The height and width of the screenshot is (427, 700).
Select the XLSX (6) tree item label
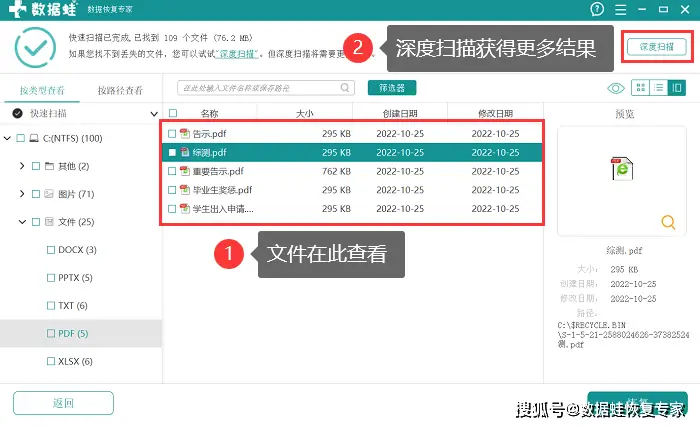[x=75, y=361]
